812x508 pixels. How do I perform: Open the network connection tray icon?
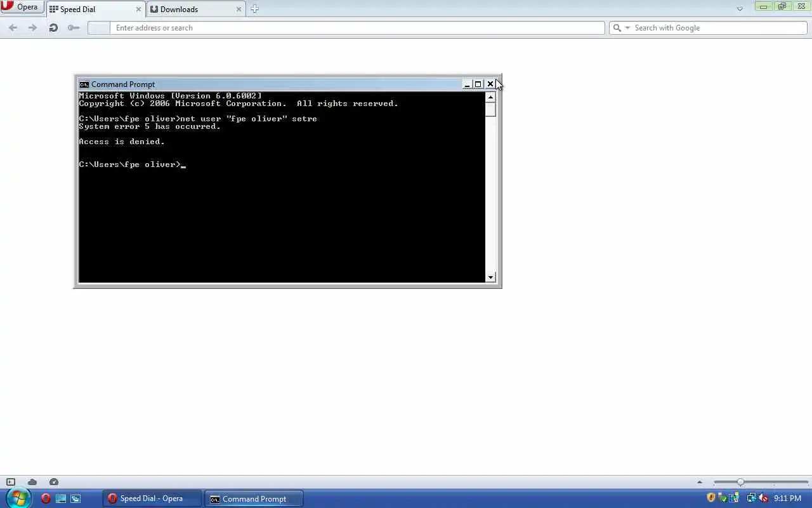752,498
